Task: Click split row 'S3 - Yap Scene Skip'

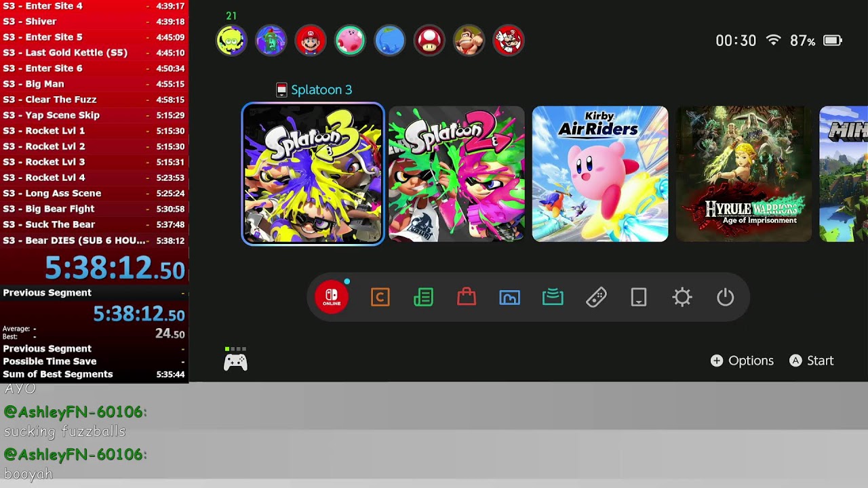Action: tap(94, 115)
